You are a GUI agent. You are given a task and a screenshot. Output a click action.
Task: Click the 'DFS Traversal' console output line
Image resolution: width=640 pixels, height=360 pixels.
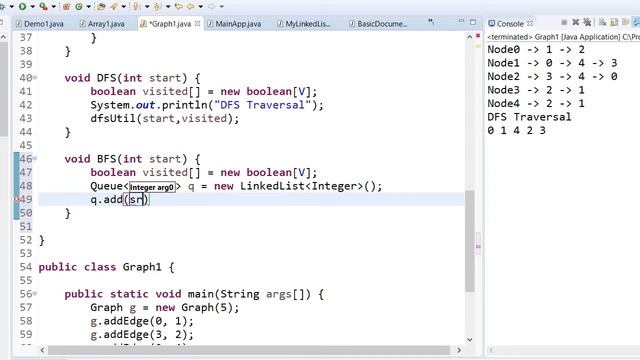point(529,117)
